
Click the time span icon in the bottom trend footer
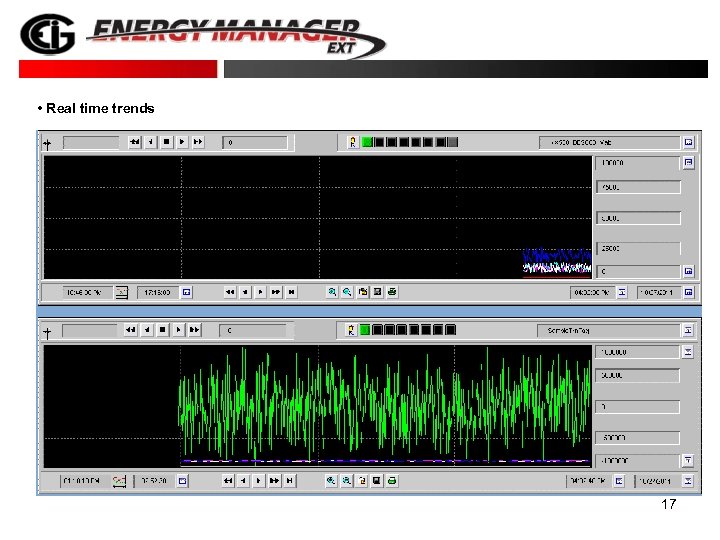coord(119,481)
